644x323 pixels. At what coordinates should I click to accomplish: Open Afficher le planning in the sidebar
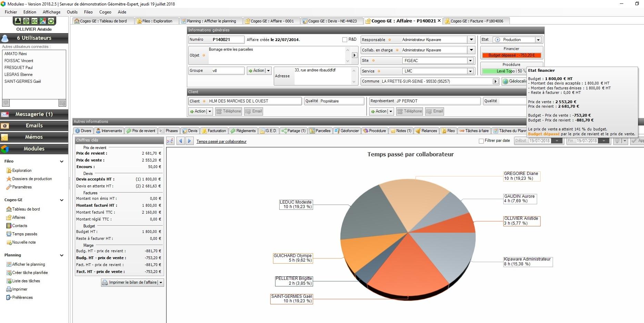(26, 264)
